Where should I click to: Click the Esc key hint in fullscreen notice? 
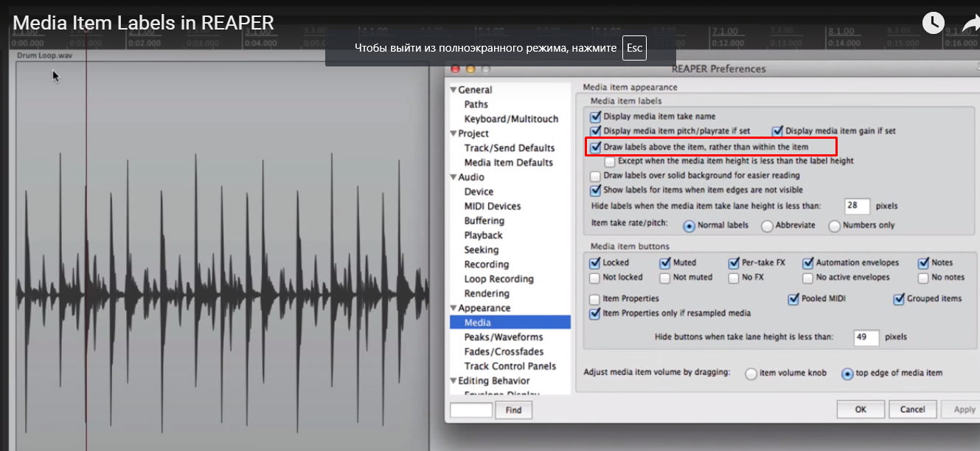633,48
